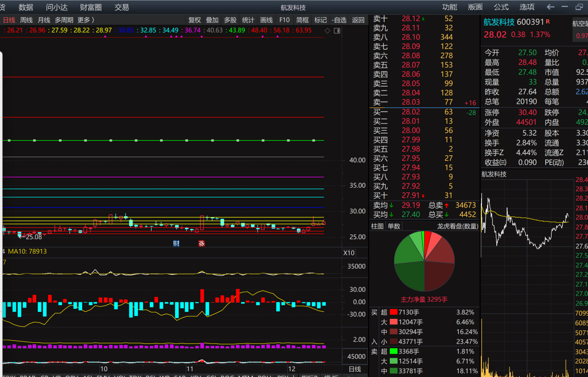
Task: Click the 返回 button
Action: click(x=358, y=20)
